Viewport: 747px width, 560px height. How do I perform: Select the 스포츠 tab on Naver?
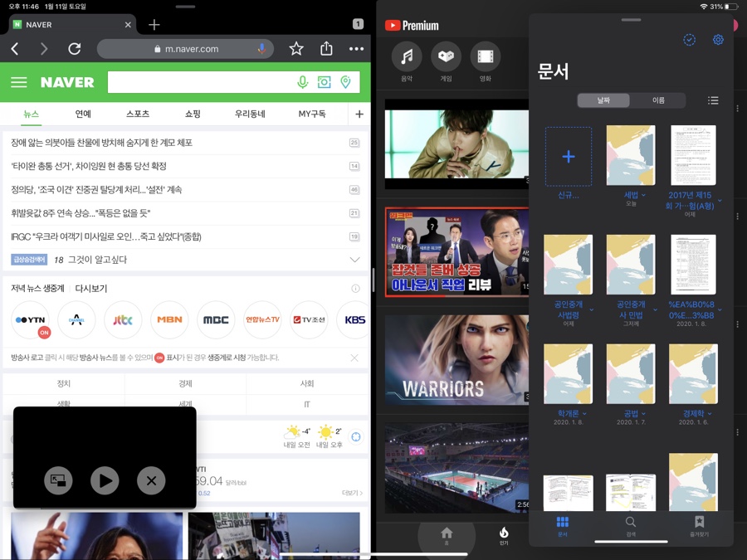(138, 114)
